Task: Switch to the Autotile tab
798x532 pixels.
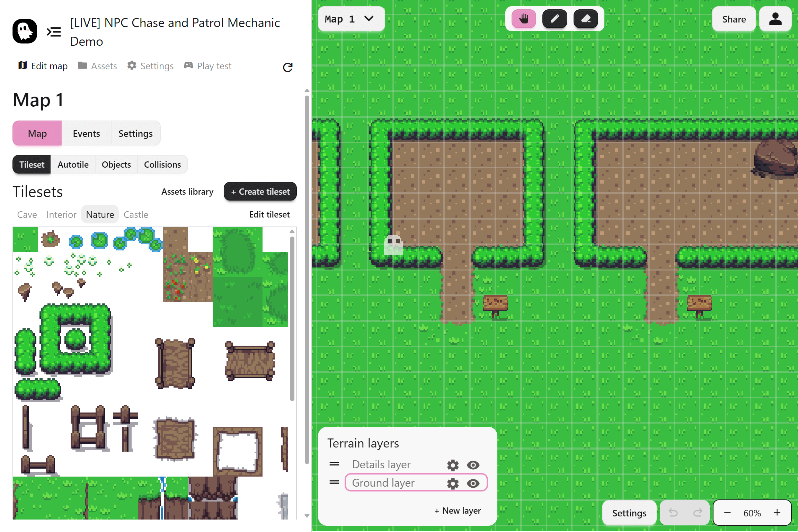Action: 73,165
